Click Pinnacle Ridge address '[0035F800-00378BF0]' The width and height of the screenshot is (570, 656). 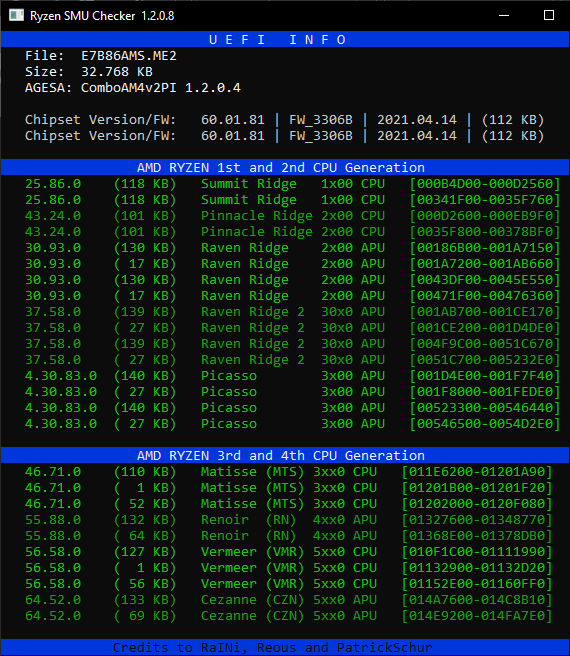484,232
